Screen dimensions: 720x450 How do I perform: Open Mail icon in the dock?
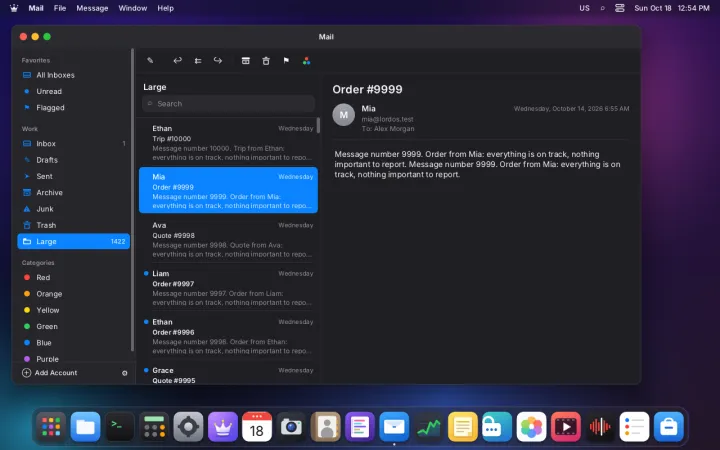(394, 427)
